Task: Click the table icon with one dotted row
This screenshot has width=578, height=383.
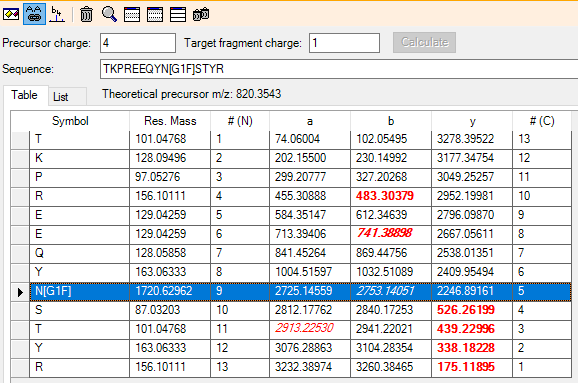Action: pyautogui.click(x=132, y=15)
